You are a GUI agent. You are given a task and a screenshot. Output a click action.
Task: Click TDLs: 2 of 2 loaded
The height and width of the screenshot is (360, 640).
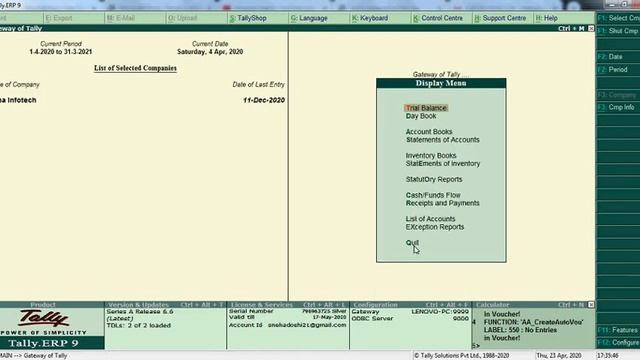pyautogui.click(x=138, y=325)
